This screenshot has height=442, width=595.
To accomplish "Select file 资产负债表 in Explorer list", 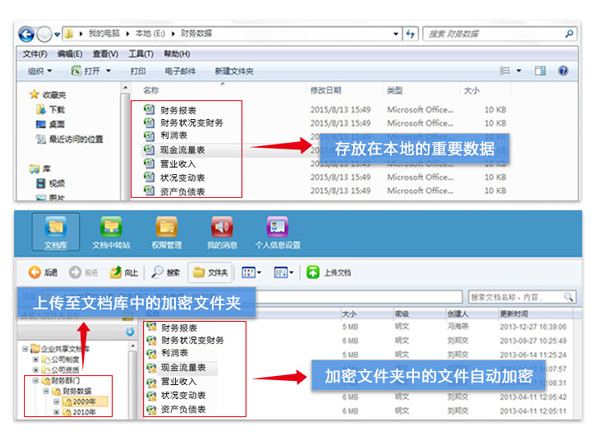I will [x=175, y=191].
